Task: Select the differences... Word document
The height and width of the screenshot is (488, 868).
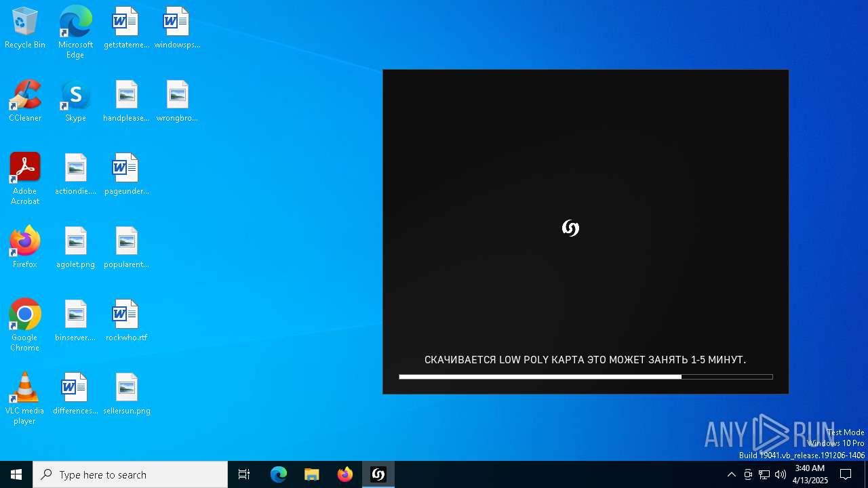Action: coord(75,394)
